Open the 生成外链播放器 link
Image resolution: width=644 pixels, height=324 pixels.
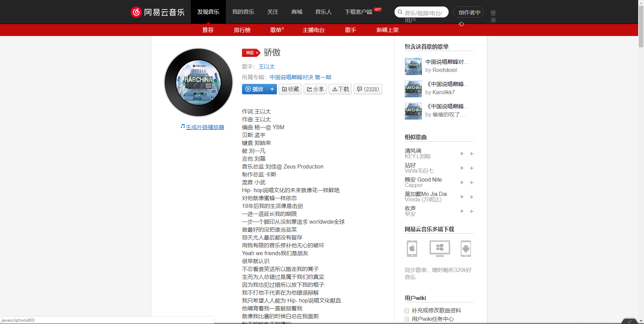pyautogui.click(x=205, y=127)
